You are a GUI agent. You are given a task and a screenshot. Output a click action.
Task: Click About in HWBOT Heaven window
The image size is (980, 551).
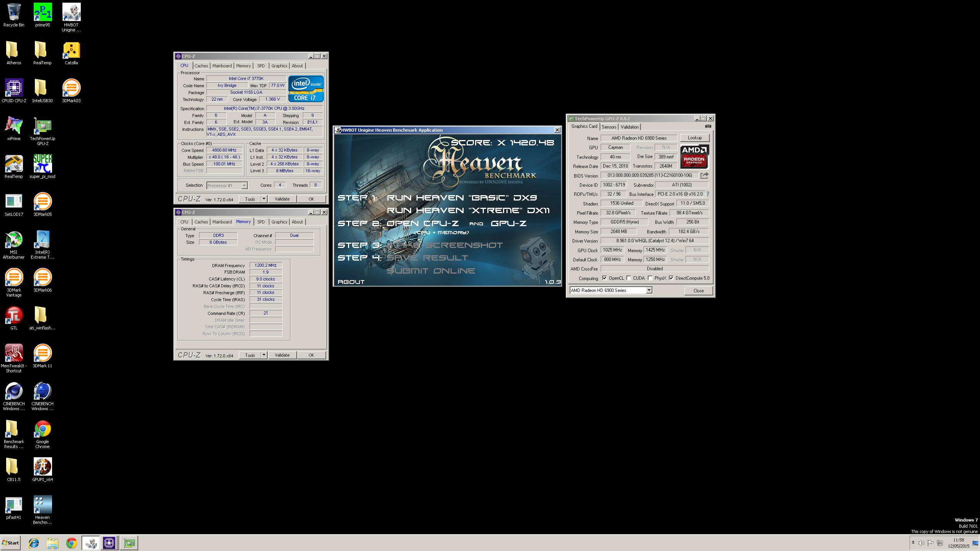351,282
